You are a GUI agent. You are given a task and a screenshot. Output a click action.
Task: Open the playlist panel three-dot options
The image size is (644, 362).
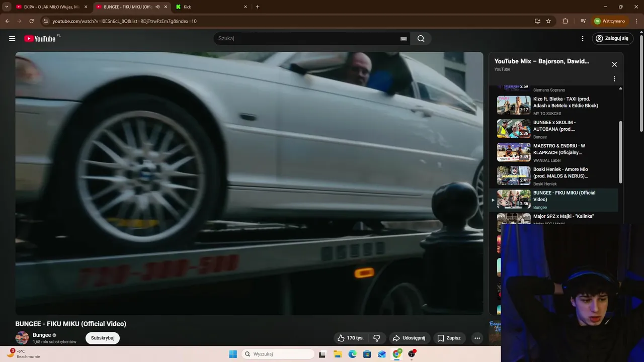614,79
